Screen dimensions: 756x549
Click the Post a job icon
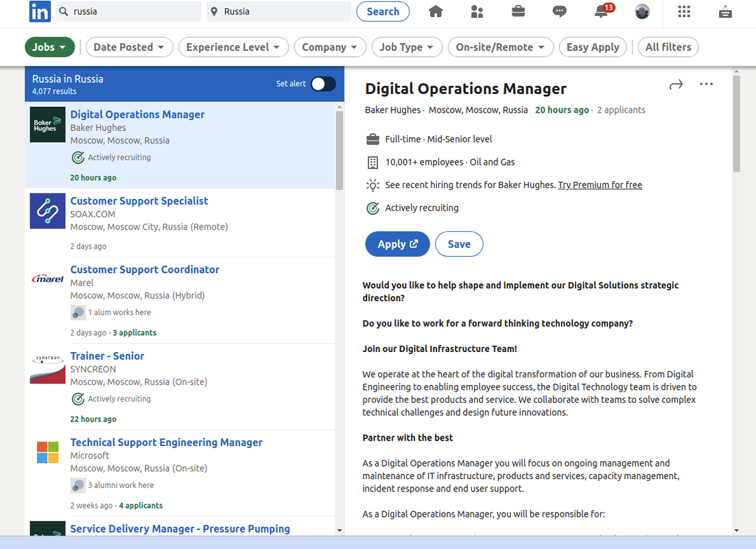[x=725, y=12]
